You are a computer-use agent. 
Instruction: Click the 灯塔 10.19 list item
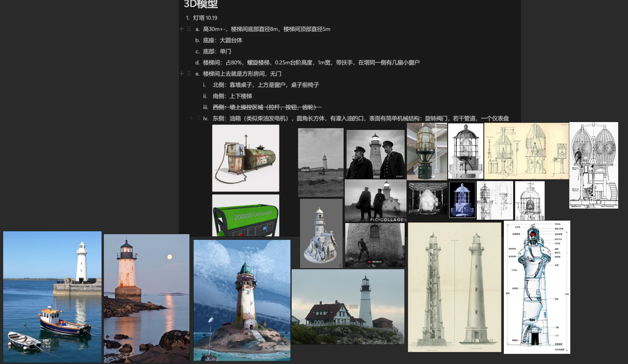[x=205, y=18]
